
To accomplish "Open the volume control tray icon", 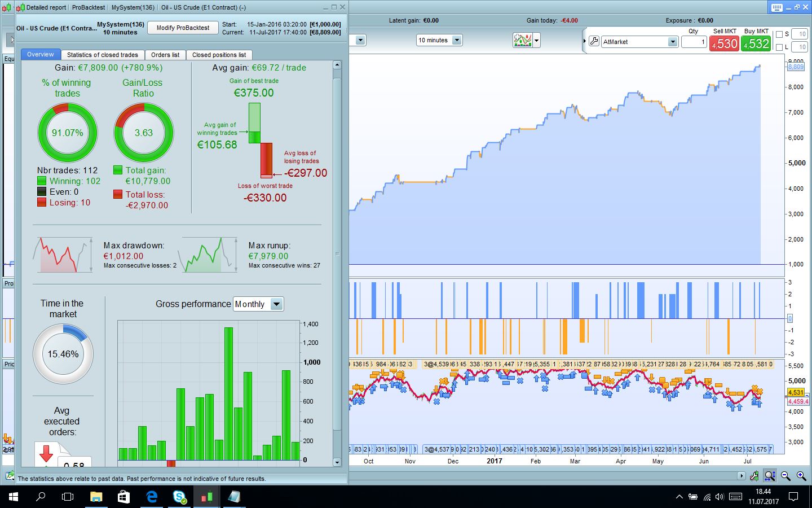I will pyautogui.click(x=720, y=497).
